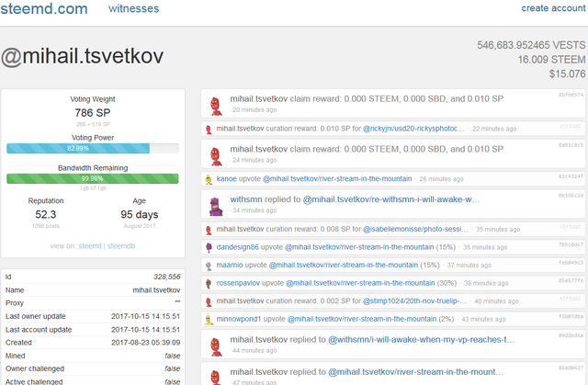Select the @mihail.tsvetkov account heading

pyautogui.click(x=82, y=56)
